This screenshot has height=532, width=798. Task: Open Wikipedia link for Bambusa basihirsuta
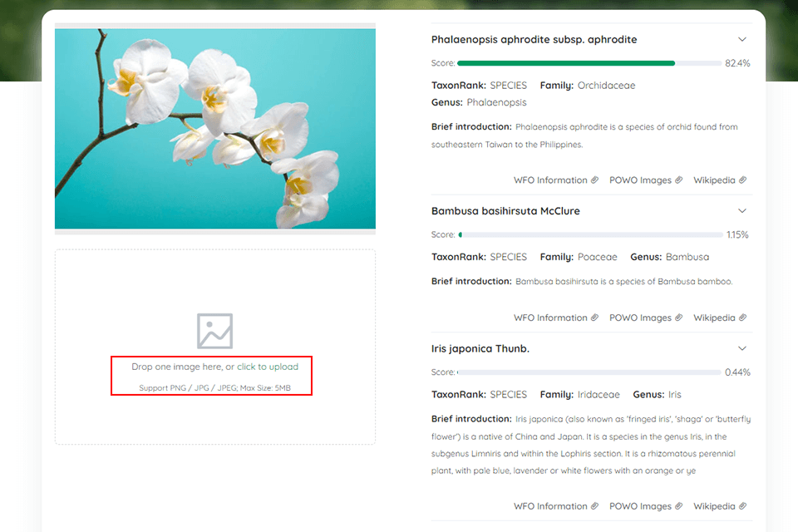click(x=720, y=318)
